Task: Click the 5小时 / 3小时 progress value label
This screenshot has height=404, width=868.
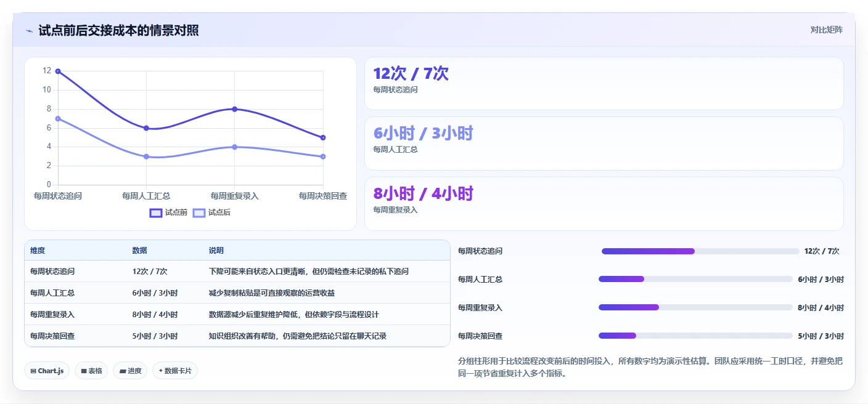Action: (x=821, y=336)
